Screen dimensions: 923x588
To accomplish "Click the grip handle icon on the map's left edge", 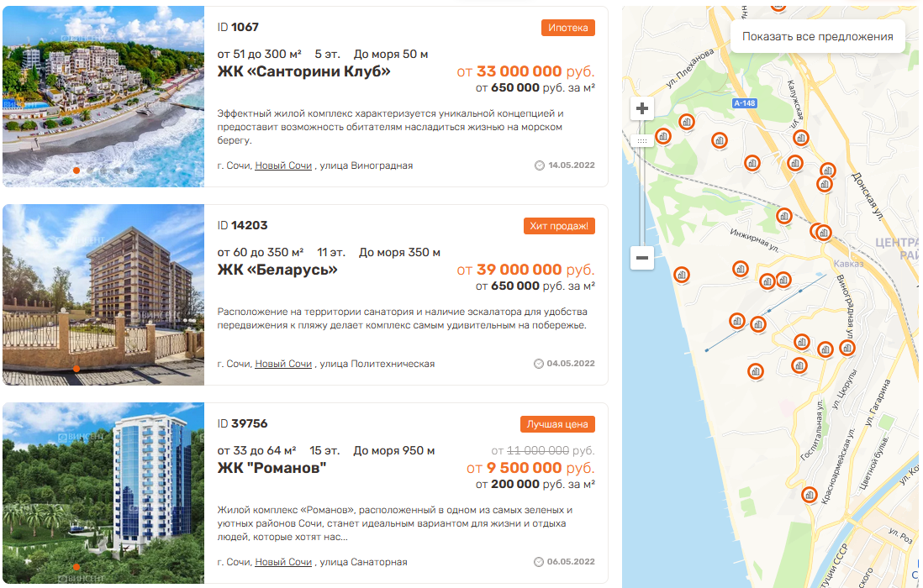I will click(643, 139).
